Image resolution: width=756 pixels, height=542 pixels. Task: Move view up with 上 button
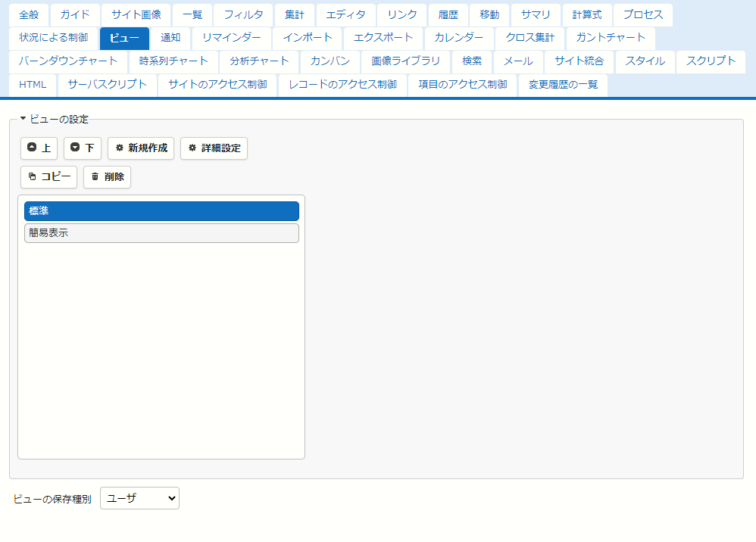[x=39, y=148]
